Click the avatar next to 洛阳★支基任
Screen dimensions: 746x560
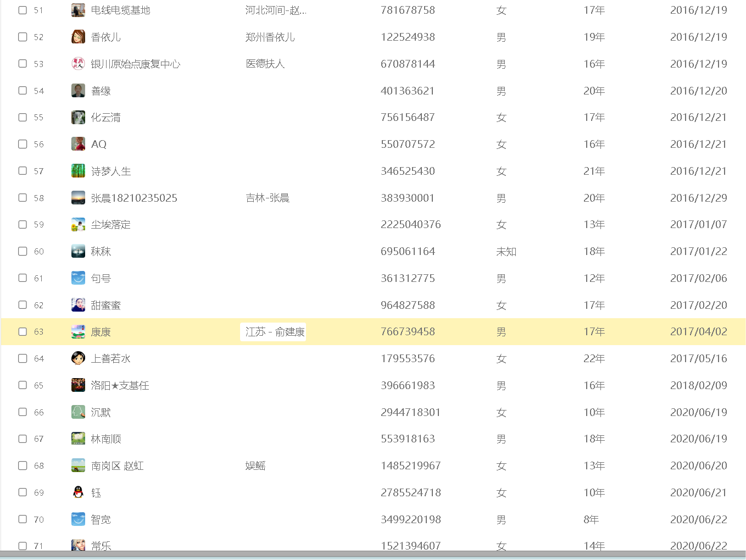pos(78,385)
